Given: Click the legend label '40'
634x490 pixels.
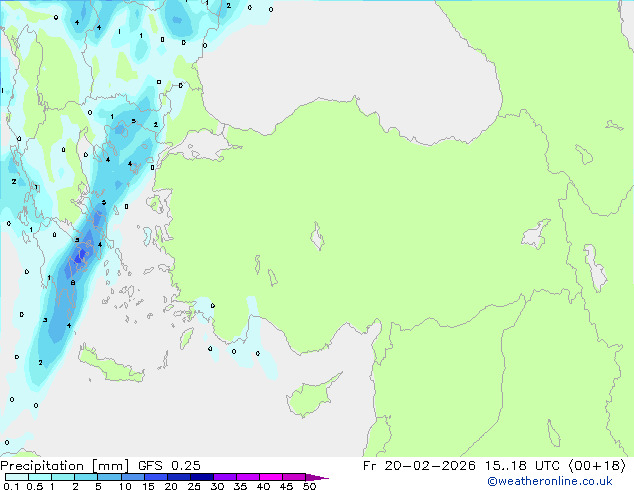Looking at the screenshot, I should pos(263,486).
